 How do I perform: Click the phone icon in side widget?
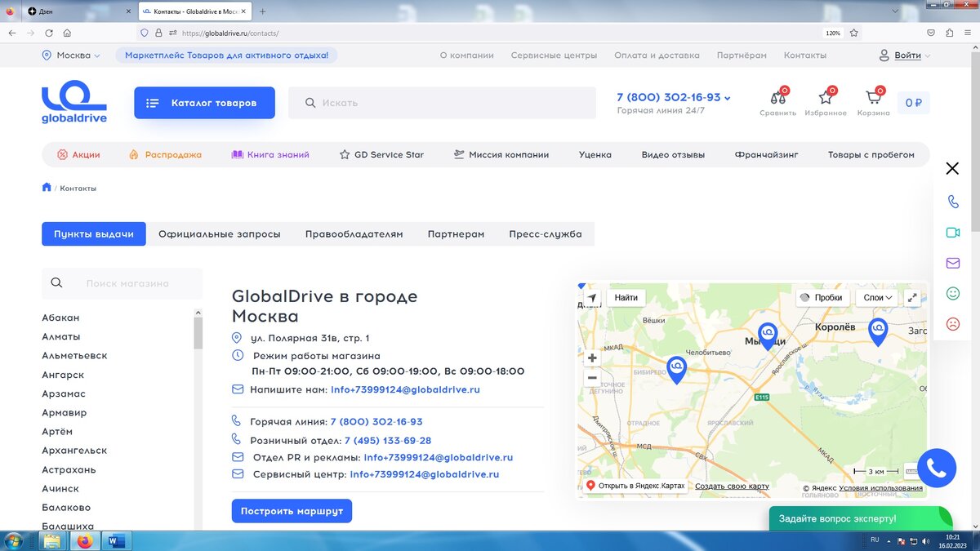(952, 202)
